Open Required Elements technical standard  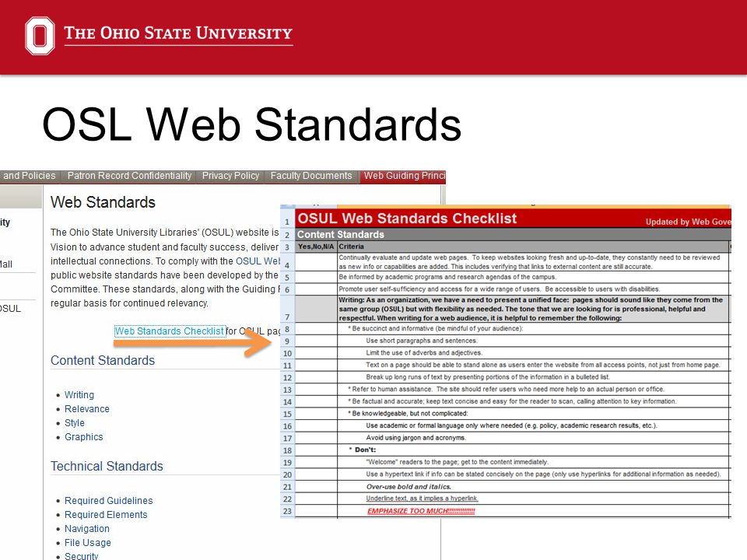(x=106, y=515)
